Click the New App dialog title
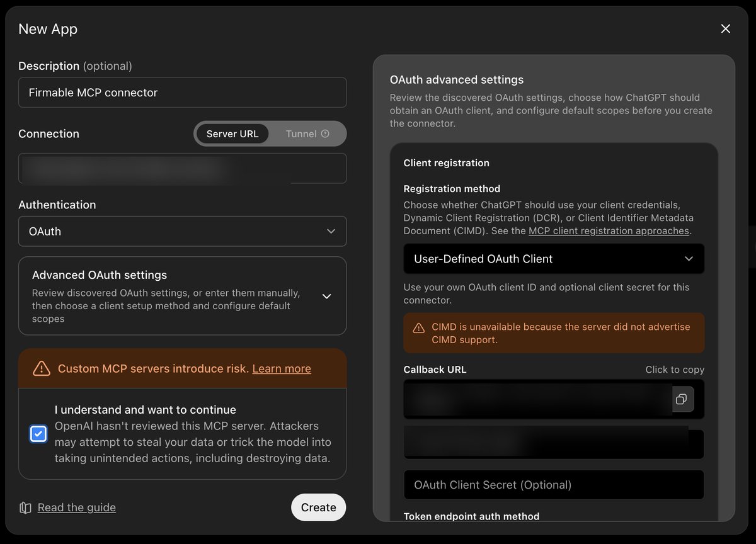Screen dimensions: 756x544 click(x=48, y=29)
